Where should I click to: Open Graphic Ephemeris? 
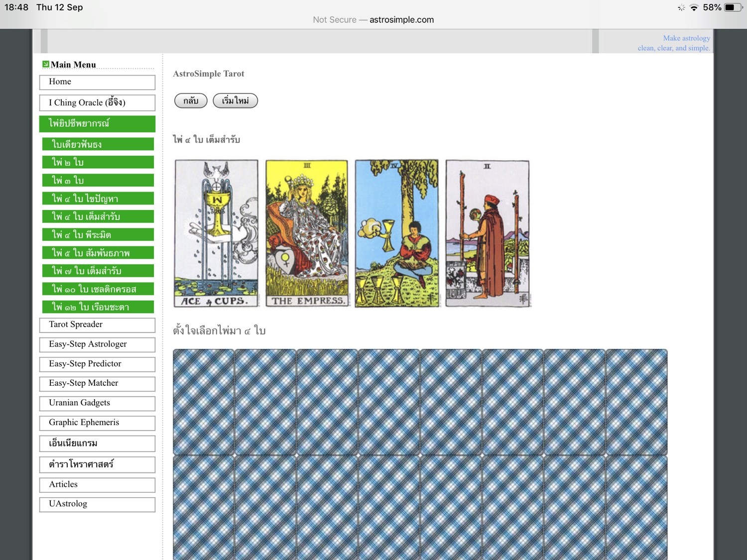click(97, 423)
